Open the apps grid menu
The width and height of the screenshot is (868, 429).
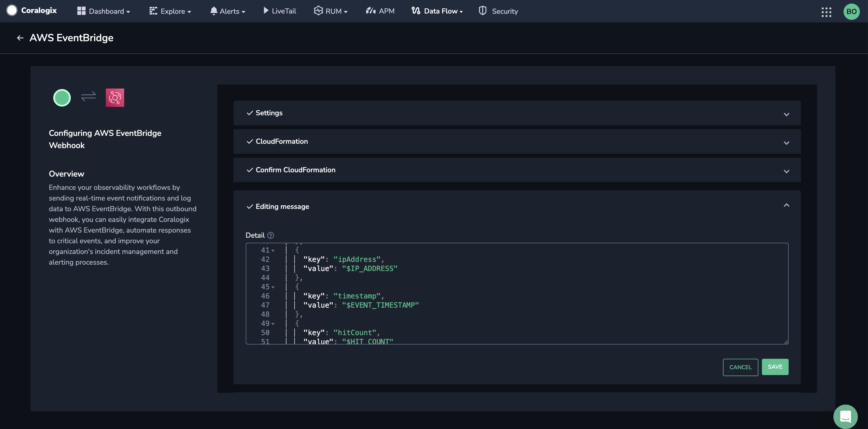pyautogui.click(x=826, y=12)
